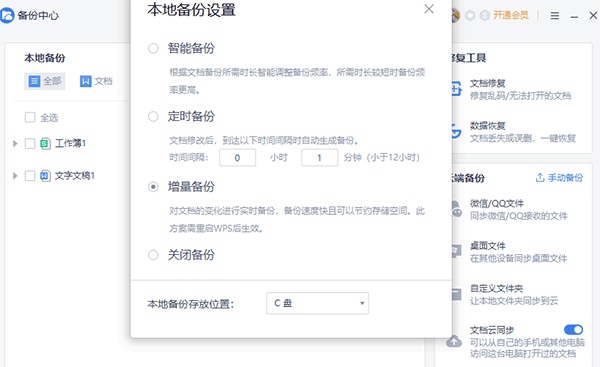
Task: Open the 本地备份存放位置 C盘 dropdown
Action: point(318,303)
